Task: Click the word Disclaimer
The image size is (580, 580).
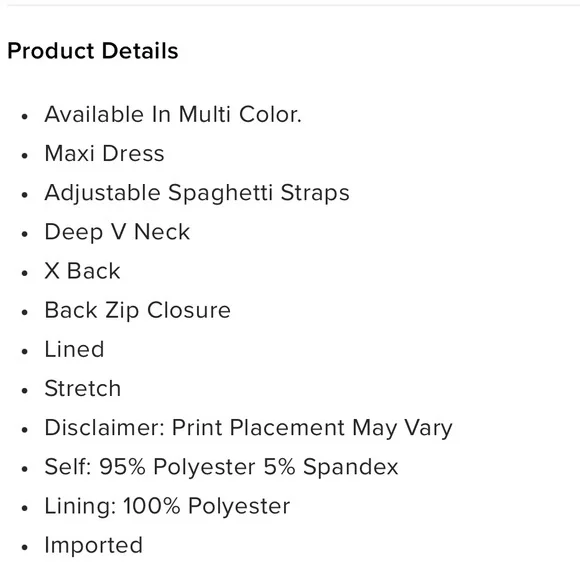Action: coord(104,428)
